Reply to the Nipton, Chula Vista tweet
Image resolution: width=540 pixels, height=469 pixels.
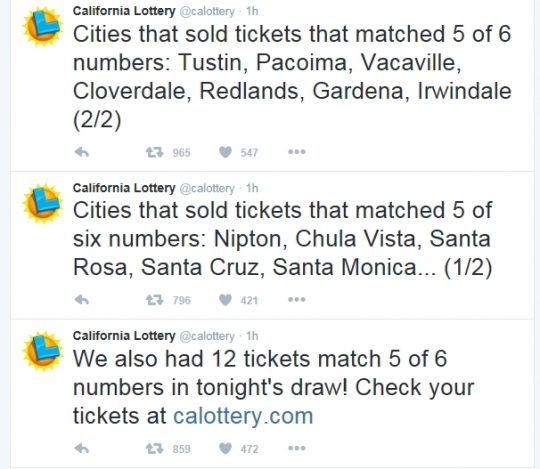pos(82,300)
